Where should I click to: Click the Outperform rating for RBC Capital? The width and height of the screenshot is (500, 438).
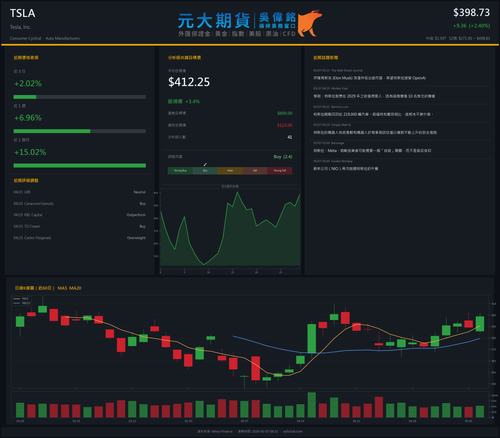pos(136,215)
